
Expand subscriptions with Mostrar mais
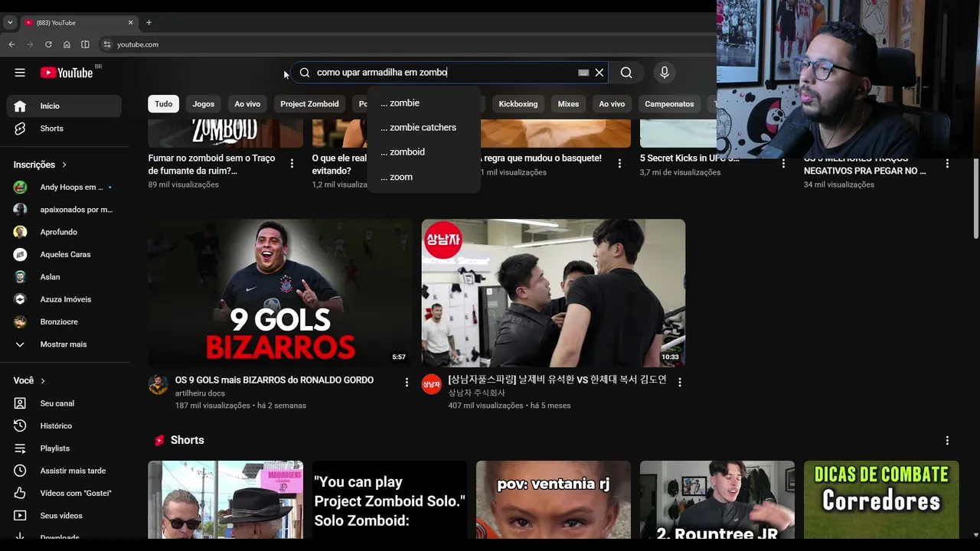(x=64, y=344)
